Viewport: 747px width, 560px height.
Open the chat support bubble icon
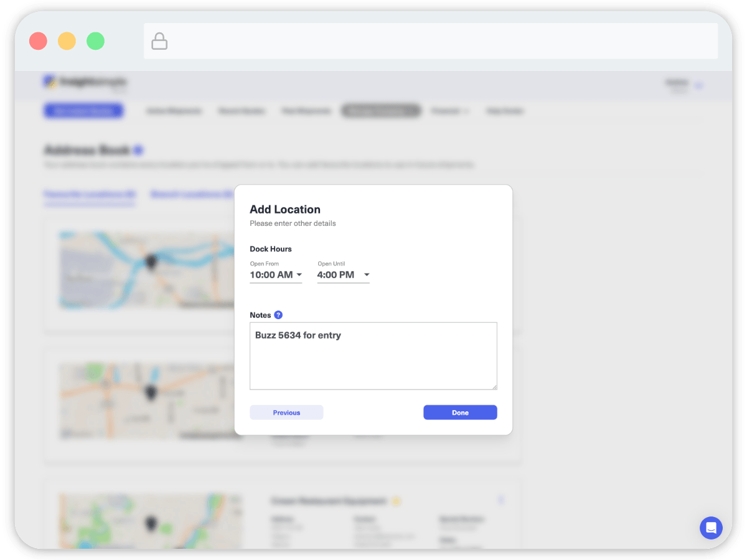coord(711,528)
